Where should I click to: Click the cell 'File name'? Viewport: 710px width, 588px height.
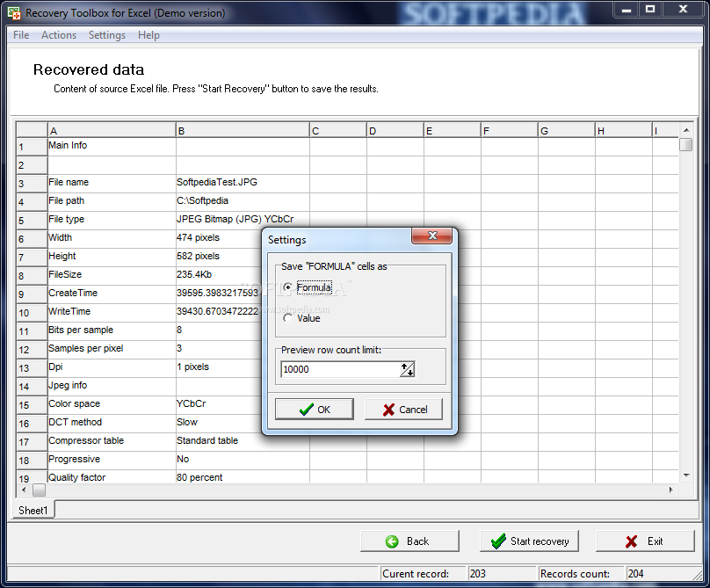click(x=112, y=183)
